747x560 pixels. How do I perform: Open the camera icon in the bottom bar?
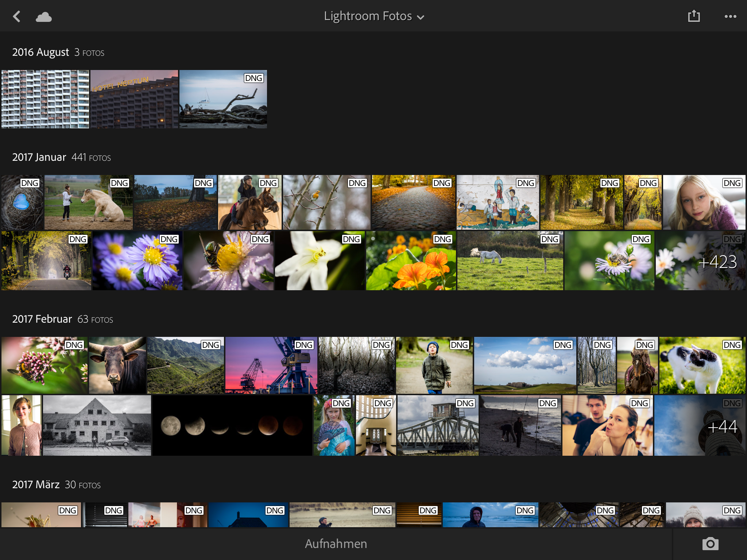pyautogui.click(x=710, y=544)
